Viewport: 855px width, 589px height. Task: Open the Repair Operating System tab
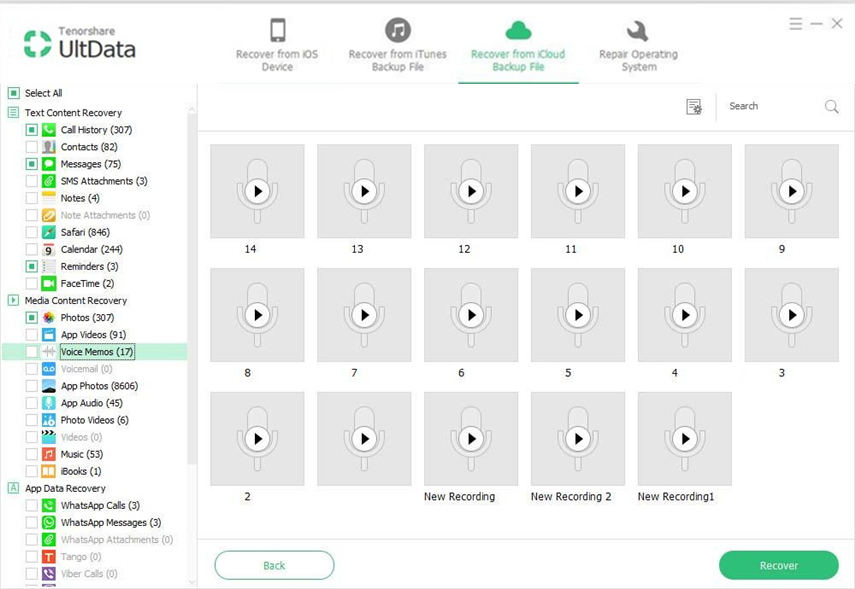[x=637, y=45]
